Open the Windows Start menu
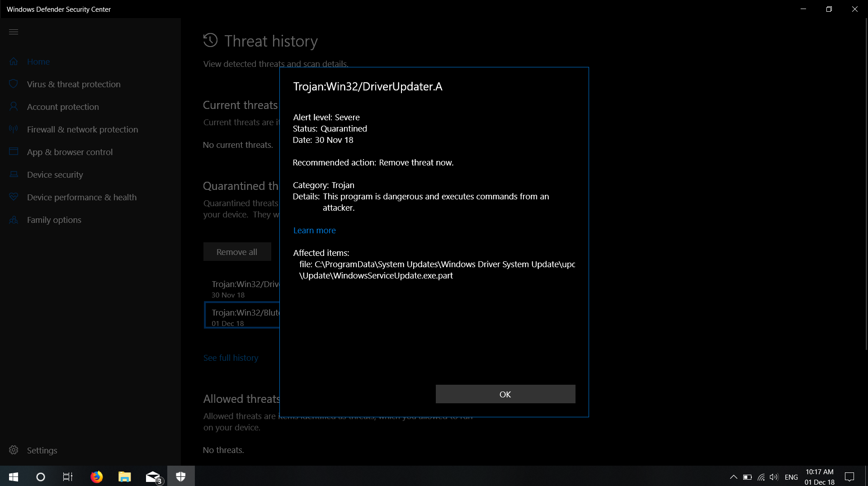The width and height of the screenshot is (868, 486). tap(14, 477)
